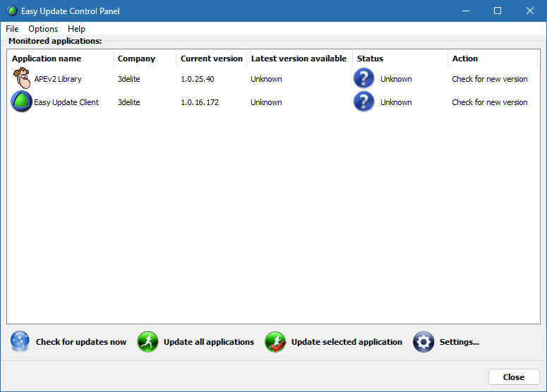The width and height of the screenshot is (547, 392).
Task: Click Unknown status text for Easy Update Client
Action: [x=396, y=102]
